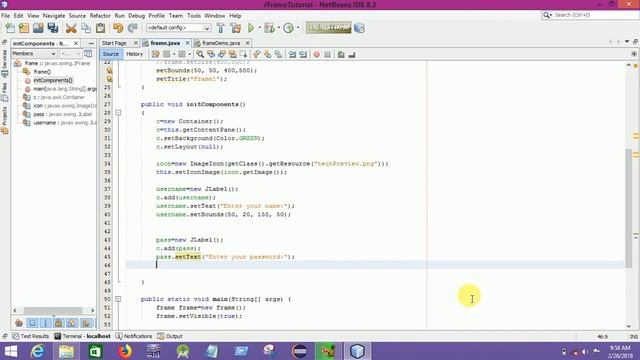640x360 pixels.
Task: Select the Source view button
Action: coord(111,54)
